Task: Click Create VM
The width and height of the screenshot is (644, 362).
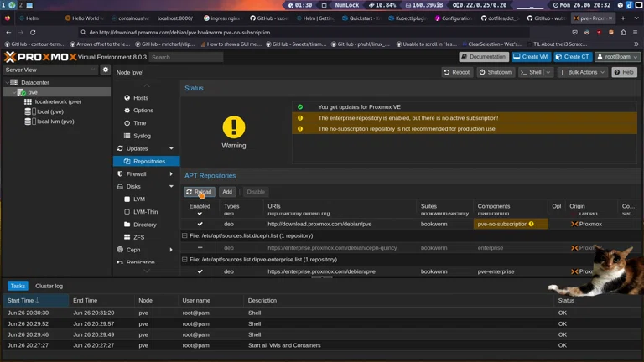Action: click(x=531, y=57)
